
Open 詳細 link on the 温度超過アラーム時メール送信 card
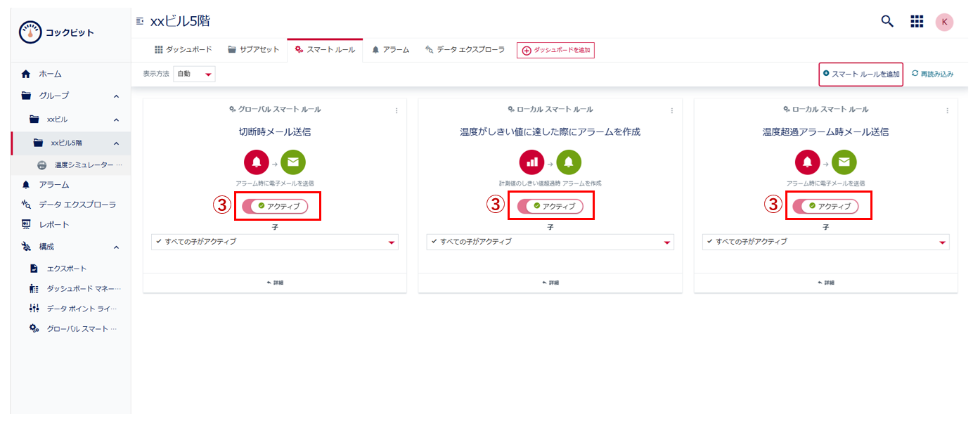[x=825, y=283]
